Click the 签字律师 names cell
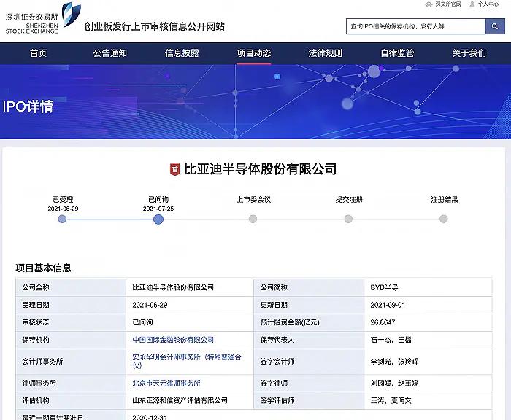This screenshot has width=511, height=420. point(428,384)
